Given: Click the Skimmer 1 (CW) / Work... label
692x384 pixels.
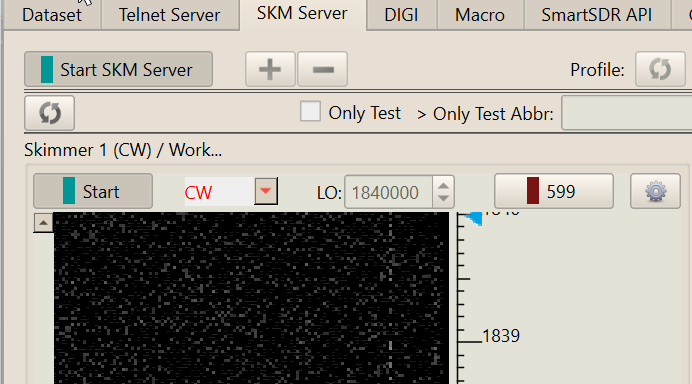Looking at the screenshot, I should (x=123, y=150).
